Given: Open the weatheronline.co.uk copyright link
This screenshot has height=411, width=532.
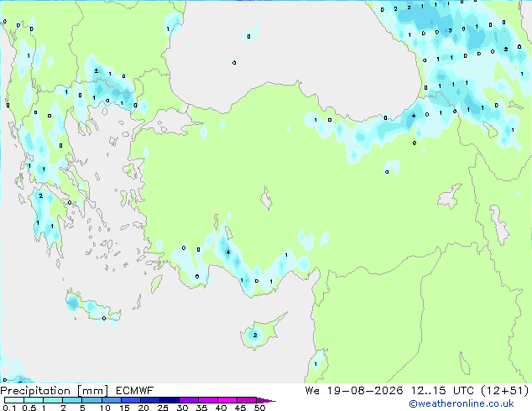Looking at the screenshot, I should pos(462,403).
